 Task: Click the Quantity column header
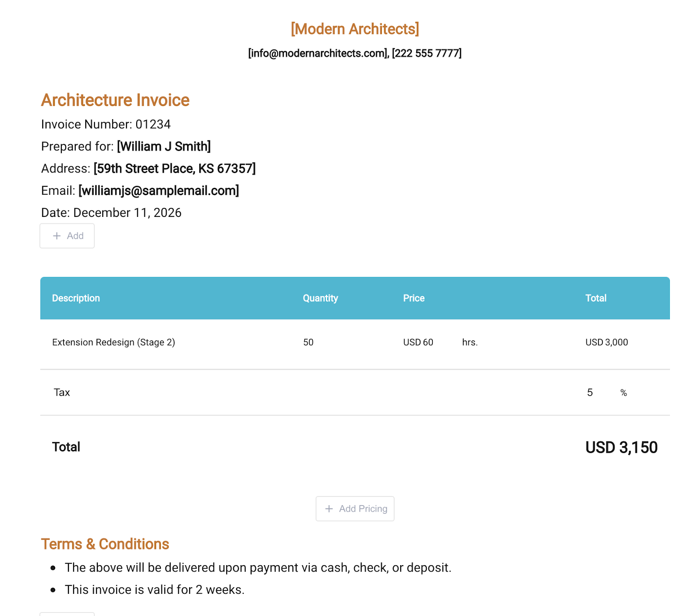click(x=321, y=298)
